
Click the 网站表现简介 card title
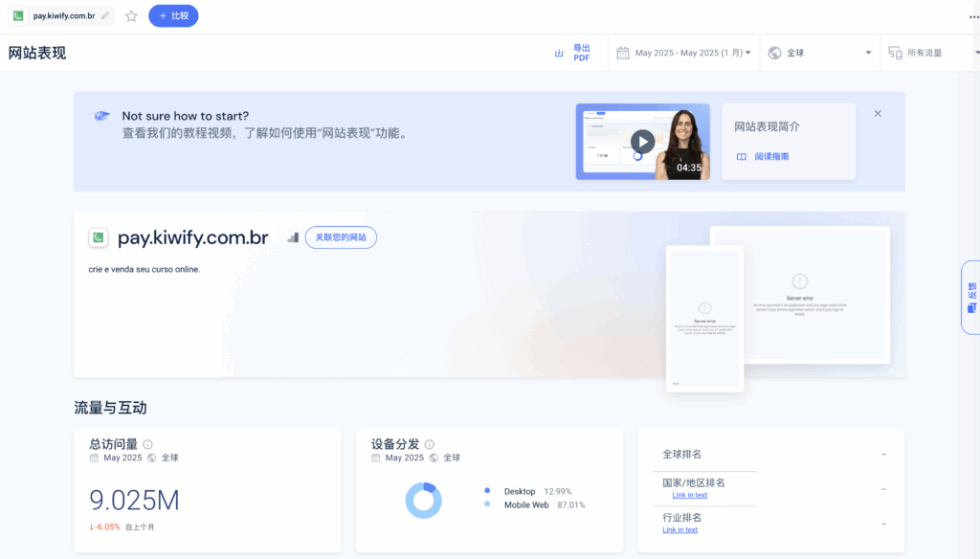(x=767, y=127)
